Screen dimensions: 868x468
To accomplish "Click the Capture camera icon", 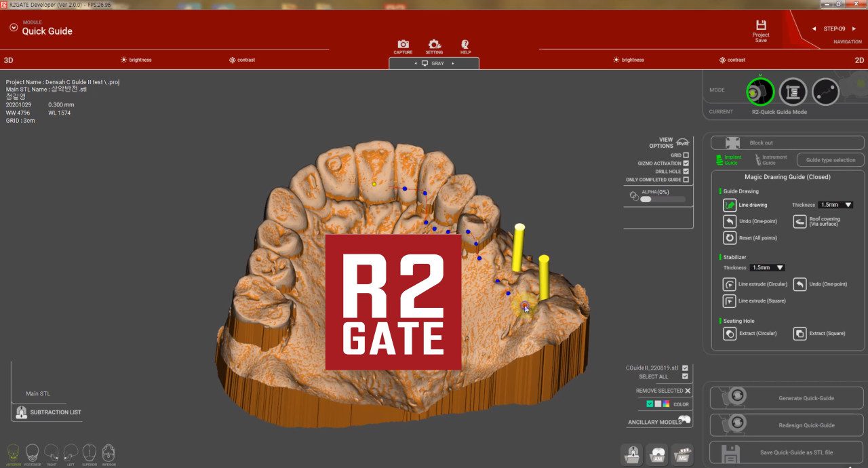I will click(x=403, y=45).
